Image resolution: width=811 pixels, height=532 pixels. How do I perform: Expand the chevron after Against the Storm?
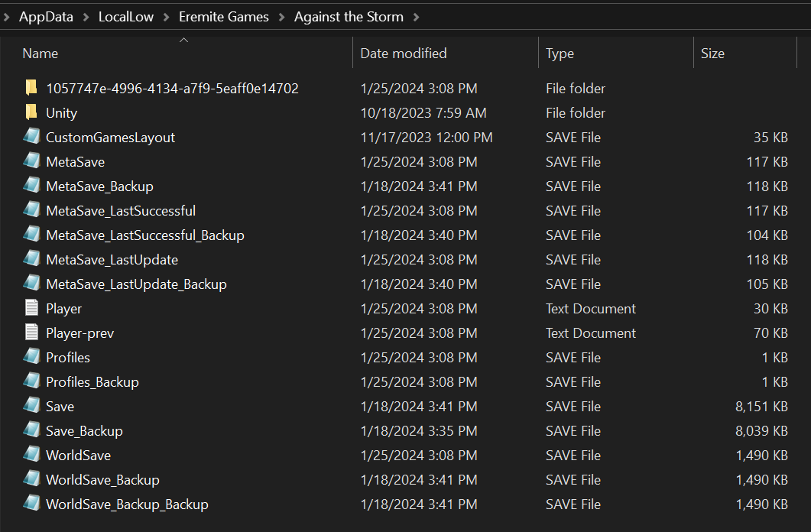click(x=416, y=17)
